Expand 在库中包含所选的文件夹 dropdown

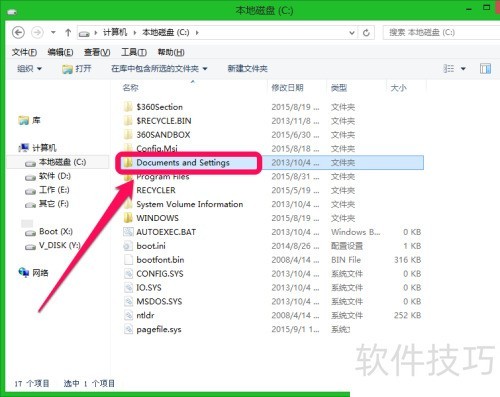159,69
